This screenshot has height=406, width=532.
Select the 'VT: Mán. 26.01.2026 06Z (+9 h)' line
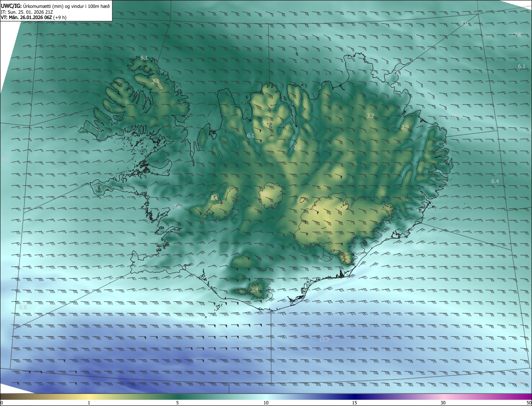click(x=34, y=17)
